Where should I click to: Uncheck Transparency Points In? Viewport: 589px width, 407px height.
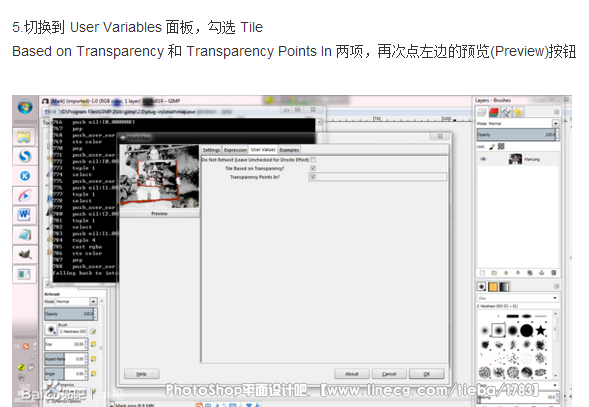313,177
